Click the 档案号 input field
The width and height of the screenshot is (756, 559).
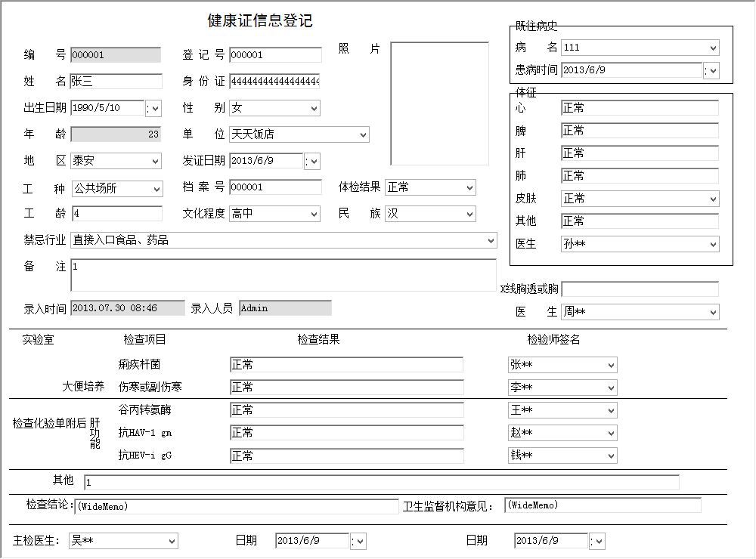275,187
